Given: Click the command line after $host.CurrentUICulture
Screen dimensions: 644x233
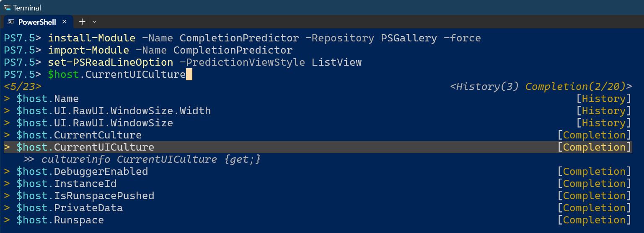Looking at the screenshot, I should pyautogui.click(x=189, y=74).
